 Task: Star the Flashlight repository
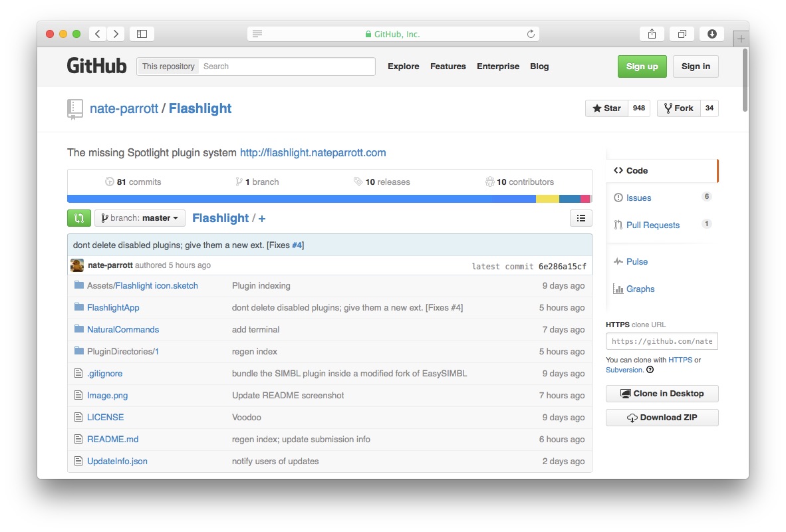tap(606, 108)
